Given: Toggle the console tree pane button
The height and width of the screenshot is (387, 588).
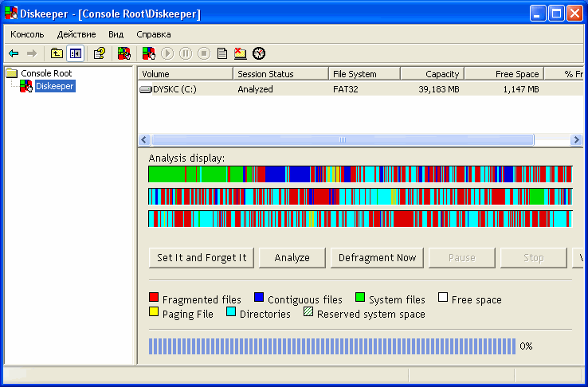Looking at the screenshot, I should point(76,53).
